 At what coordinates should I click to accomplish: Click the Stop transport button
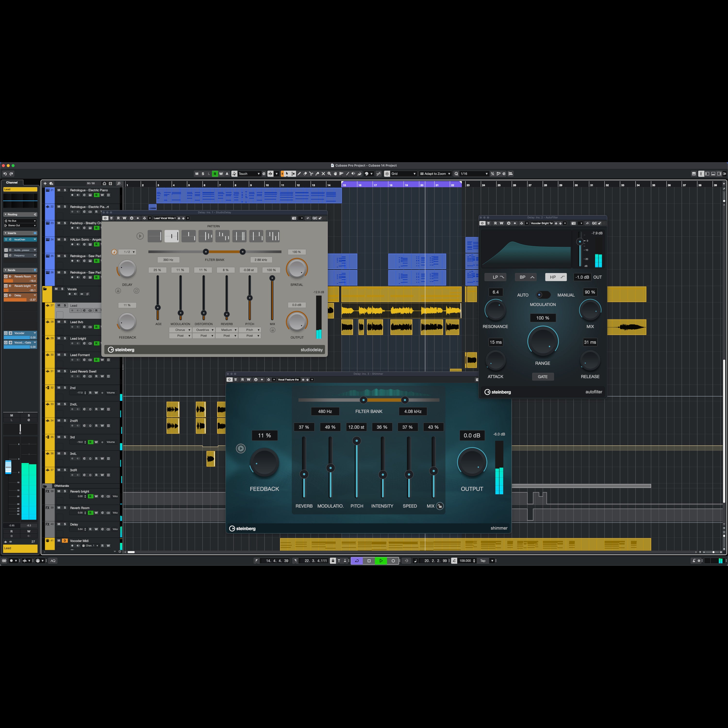pyautogui.click(x=369, y=561)
